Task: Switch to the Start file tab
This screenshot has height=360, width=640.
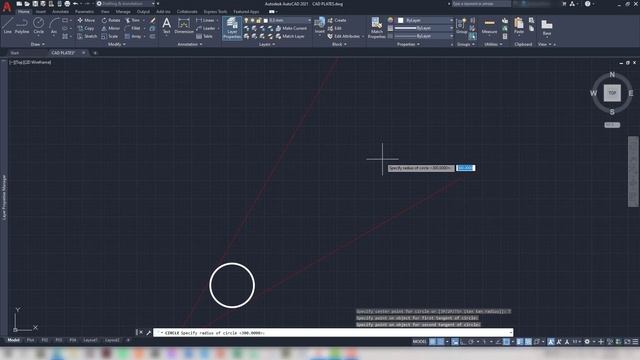Action: pos(15,53)
